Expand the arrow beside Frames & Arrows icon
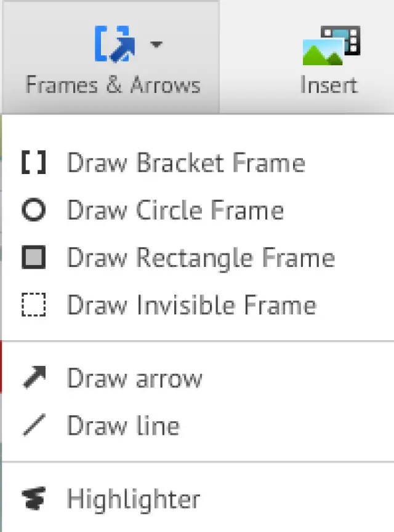394x532 pixels. pos(157,44)
